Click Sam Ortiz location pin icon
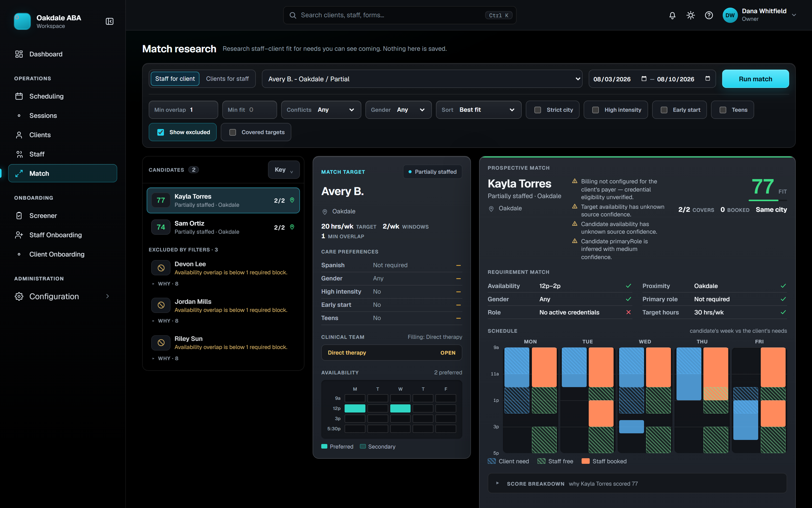This screenshot has height=508, width=812. [x=292, y=227]
